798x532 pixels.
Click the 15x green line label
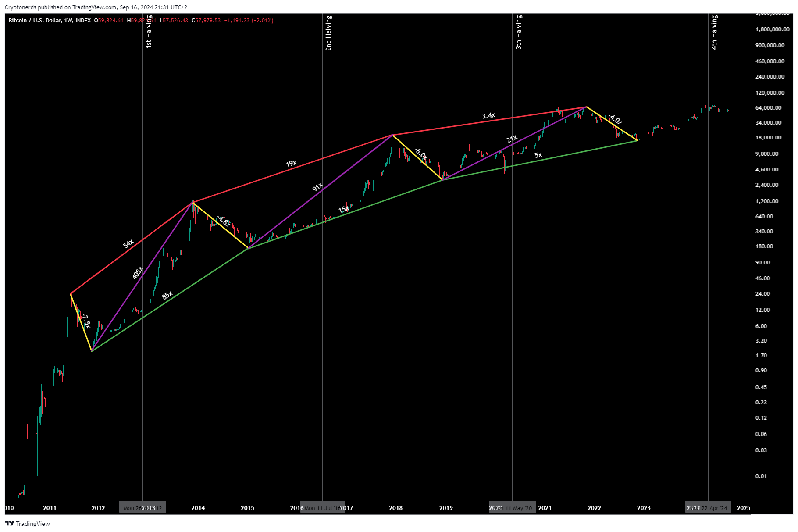344,209
